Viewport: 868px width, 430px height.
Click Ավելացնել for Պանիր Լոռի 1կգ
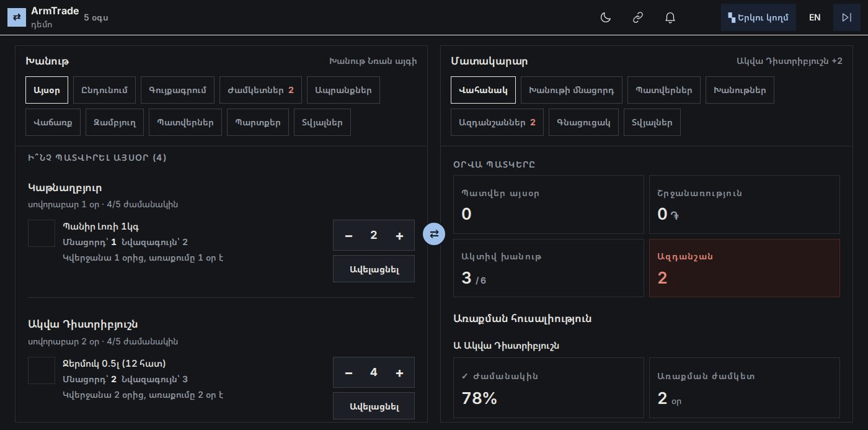(374, 269)
